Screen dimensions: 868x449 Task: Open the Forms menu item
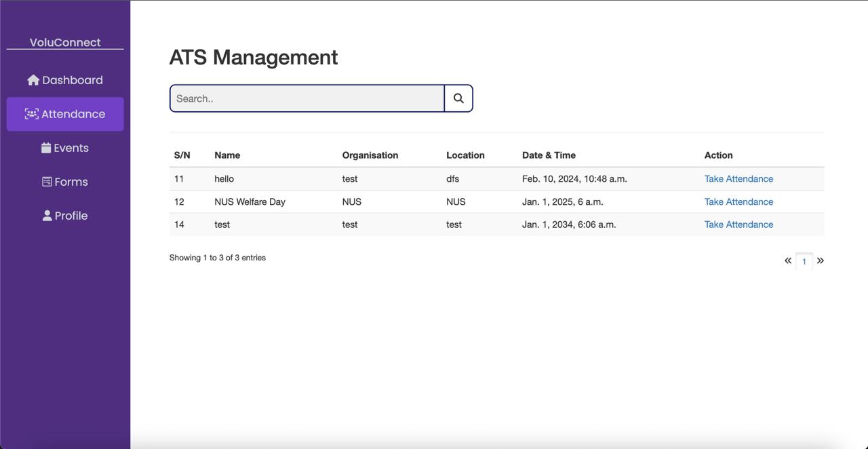(x=65, y=182)
